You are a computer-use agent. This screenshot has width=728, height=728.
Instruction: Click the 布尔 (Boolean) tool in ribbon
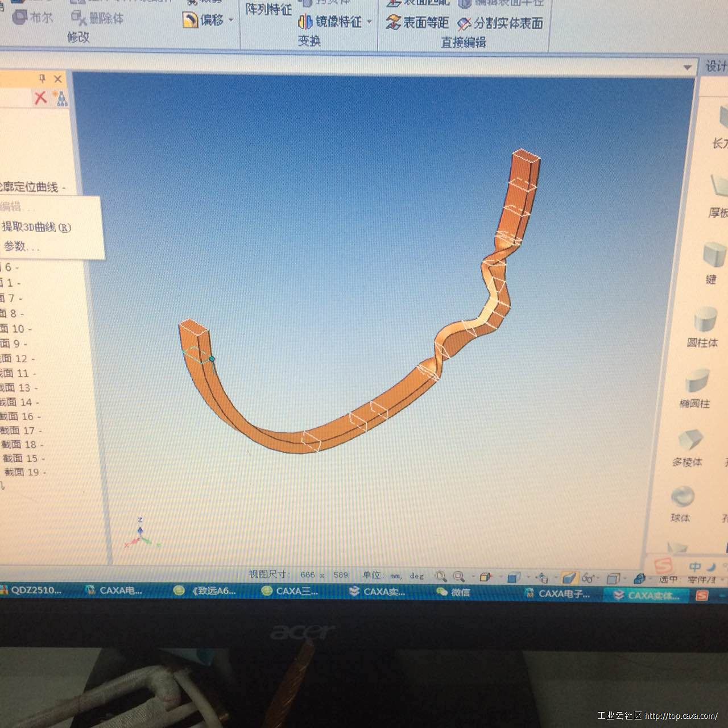click(x=33, y=18)
